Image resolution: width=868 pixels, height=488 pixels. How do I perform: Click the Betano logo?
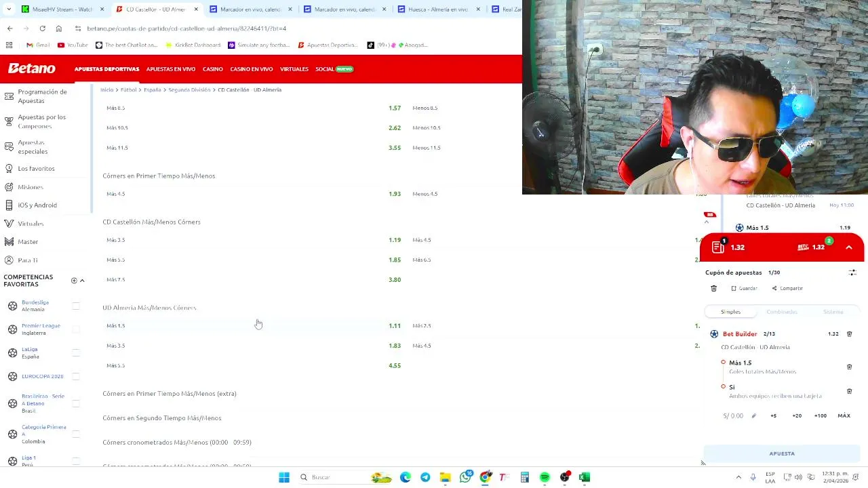point(32,68)
